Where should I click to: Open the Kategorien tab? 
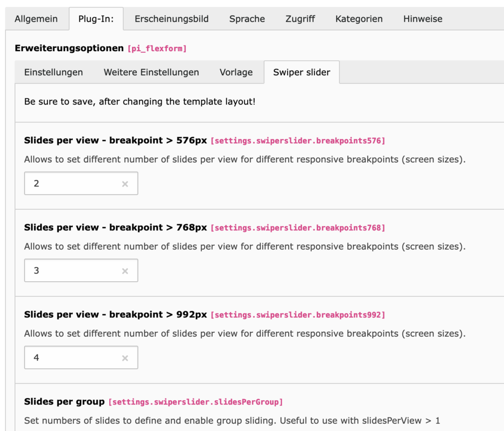coord(359,19)
